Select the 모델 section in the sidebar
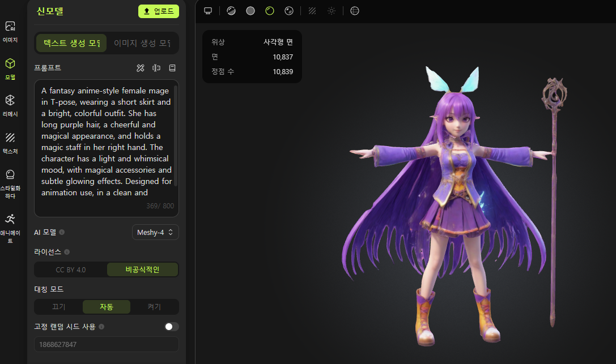This screenshot has width=616, height=364. point(10,68)
